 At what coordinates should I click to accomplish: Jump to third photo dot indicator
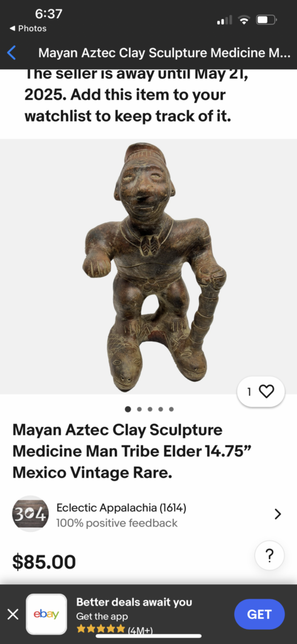(150, 409)
